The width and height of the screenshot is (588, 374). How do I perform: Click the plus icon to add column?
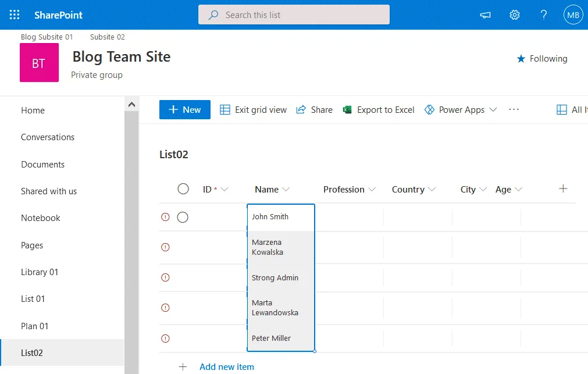click(x=562, y=188)
